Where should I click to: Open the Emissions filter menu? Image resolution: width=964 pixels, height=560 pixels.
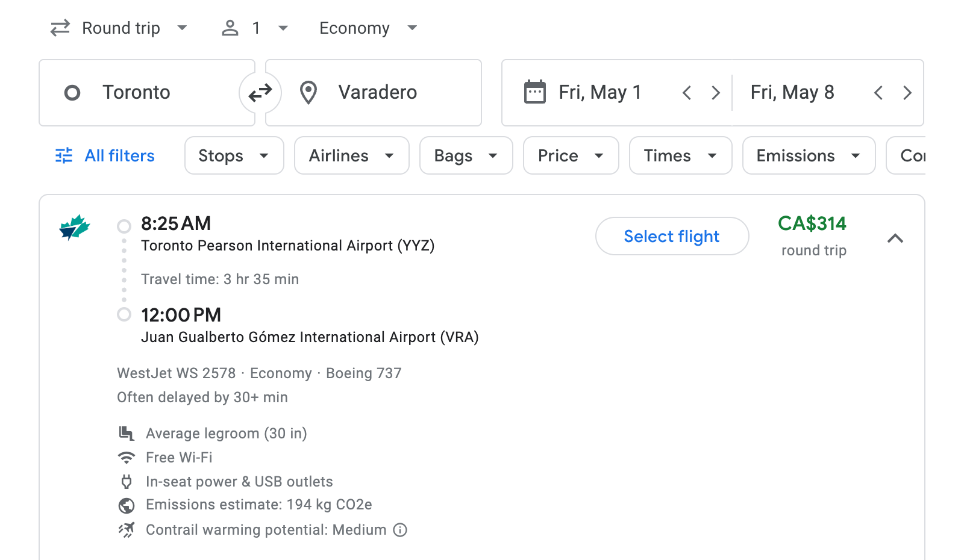[808, 155]
